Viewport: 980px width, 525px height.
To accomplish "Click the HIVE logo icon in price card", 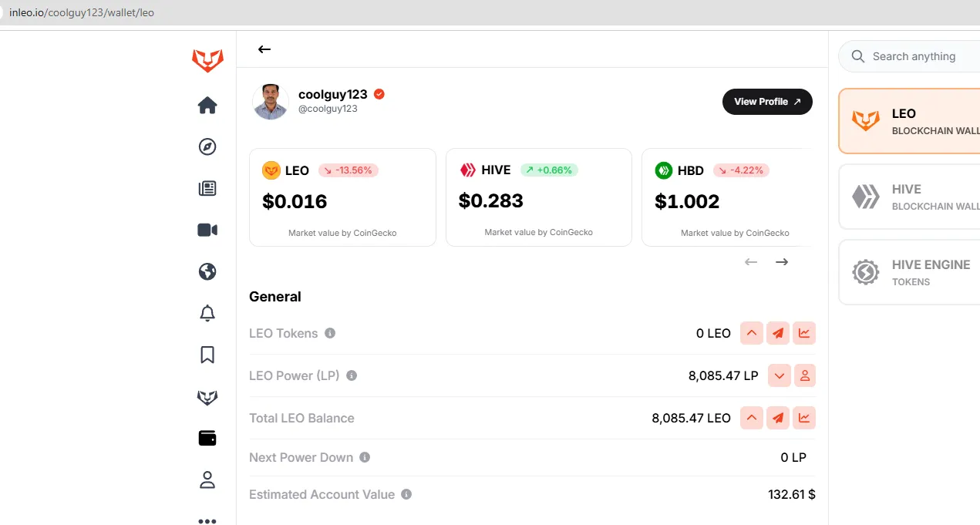I will tap(467, 170).
